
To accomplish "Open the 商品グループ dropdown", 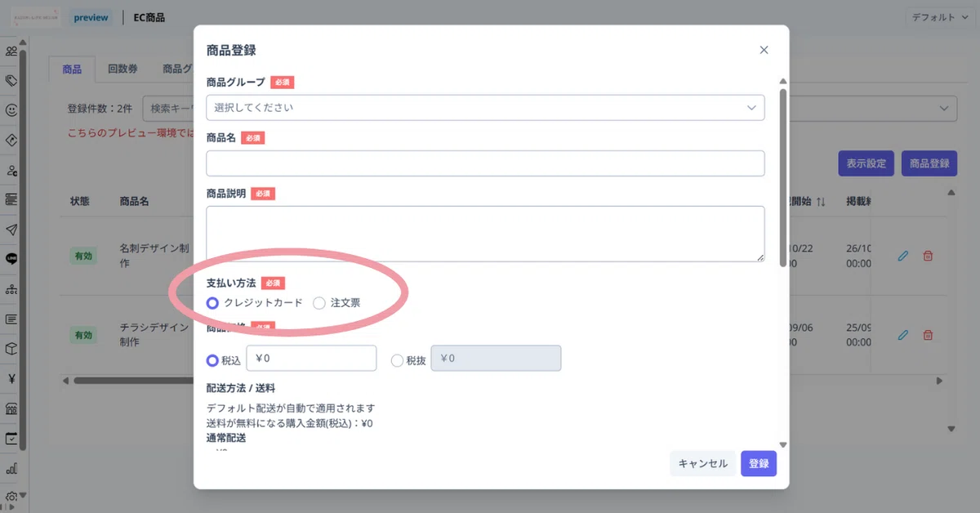I will click(x=485, y=107).
